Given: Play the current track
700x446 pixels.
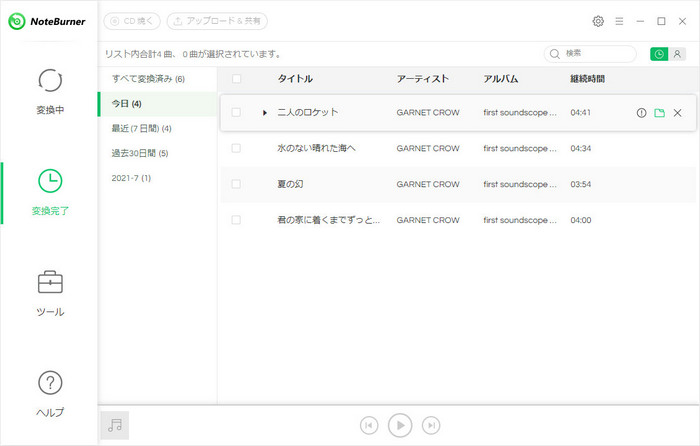Looking at the screenshot, I should tap(400, 425).
